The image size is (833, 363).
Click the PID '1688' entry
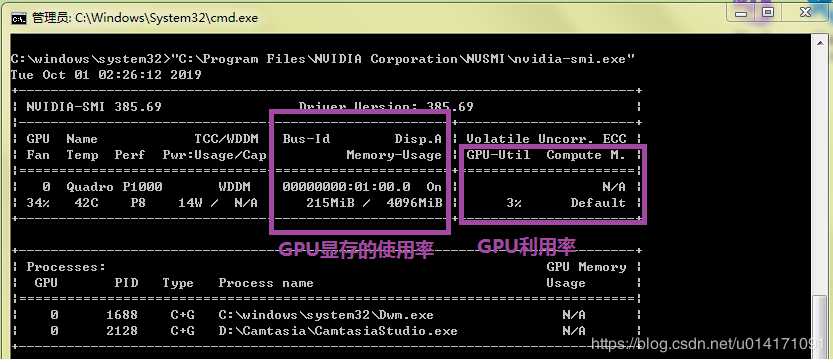(122, 315)
